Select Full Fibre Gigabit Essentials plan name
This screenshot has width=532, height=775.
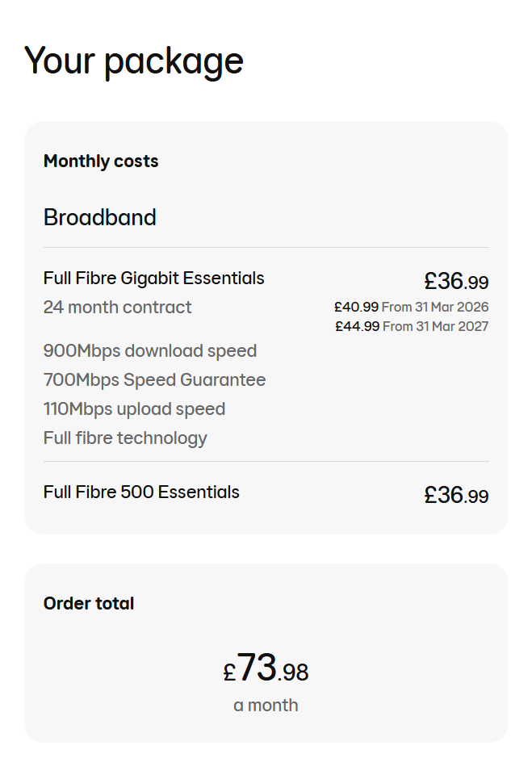(x=153, y=279)
